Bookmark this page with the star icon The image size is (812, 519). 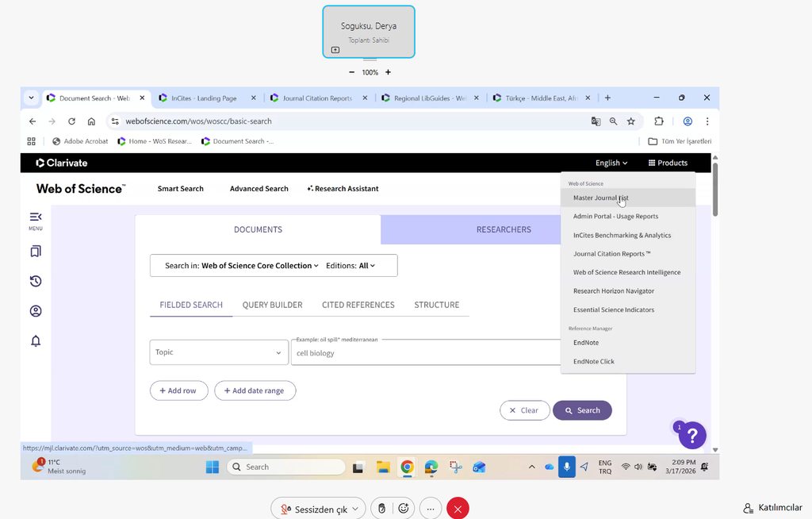631,121
